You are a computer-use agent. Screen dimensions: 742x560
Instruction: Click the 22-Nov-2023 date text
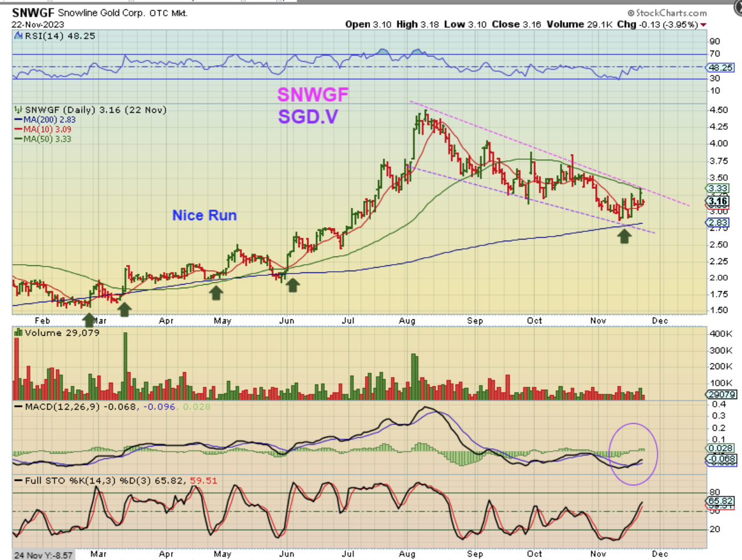click(38, 25)
